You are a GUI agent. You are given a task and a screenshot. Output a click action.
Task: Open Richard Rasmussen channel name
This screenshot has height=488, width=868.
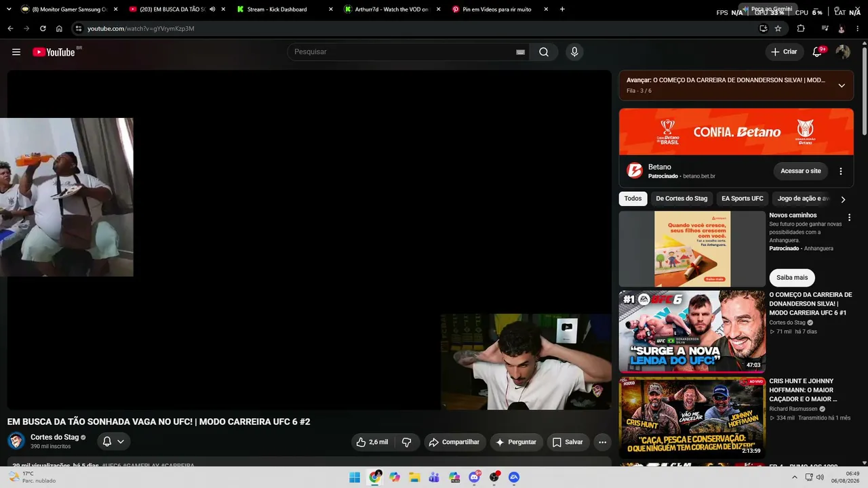pos(793,409)
